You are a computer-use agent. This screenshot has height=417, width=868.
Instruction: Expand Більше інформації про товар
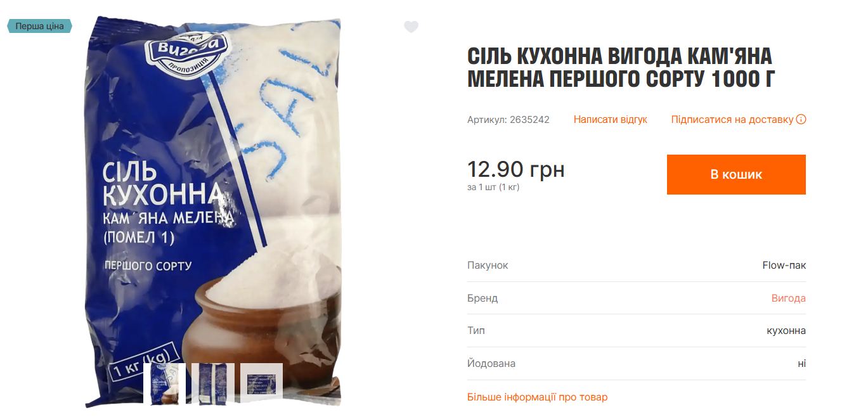537,397
